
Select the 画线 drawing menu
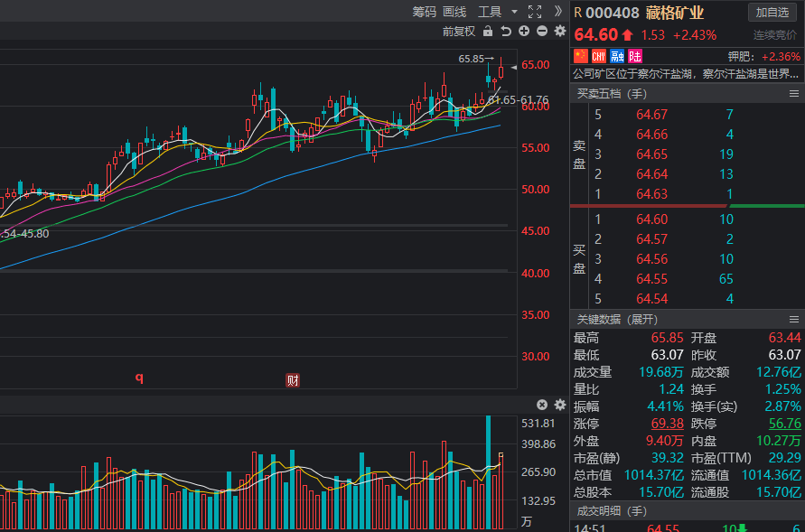[454, 12]
